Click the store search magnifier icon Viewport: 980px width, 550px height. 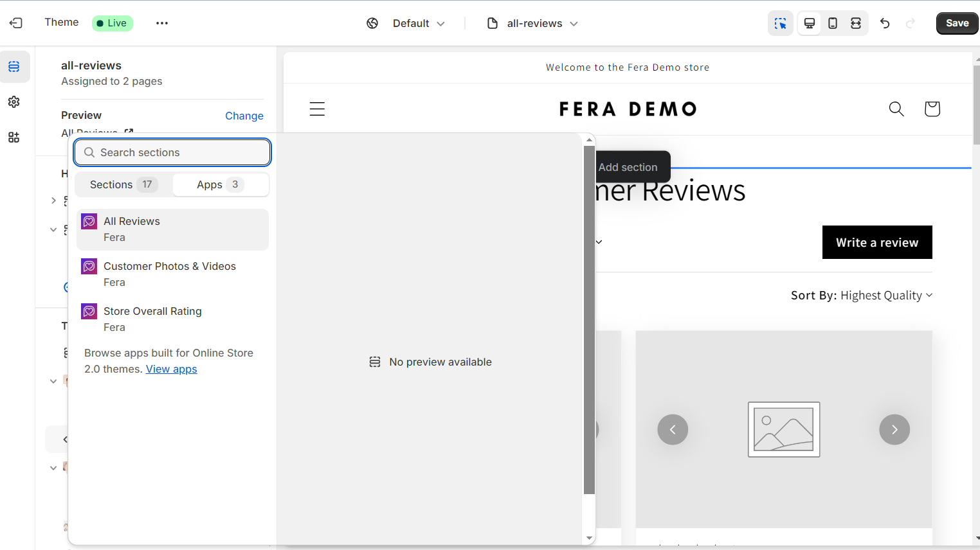coord(896,109)
